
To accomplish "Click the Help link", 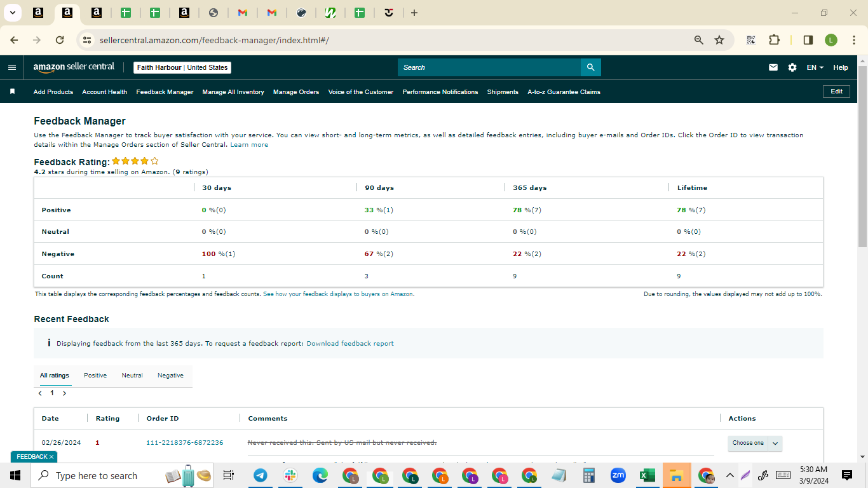I will (841, 67).
